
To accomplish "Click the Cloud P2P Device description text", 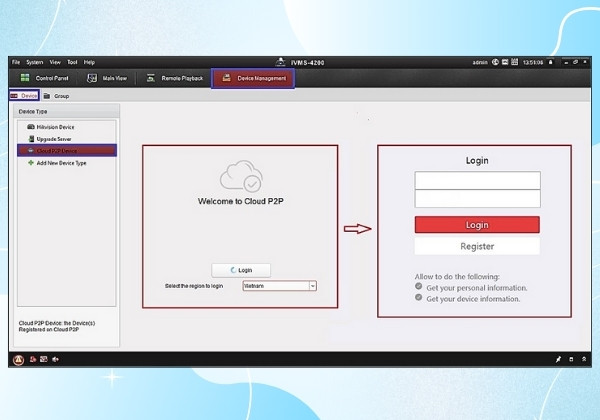I will click(x=57, y=326).
